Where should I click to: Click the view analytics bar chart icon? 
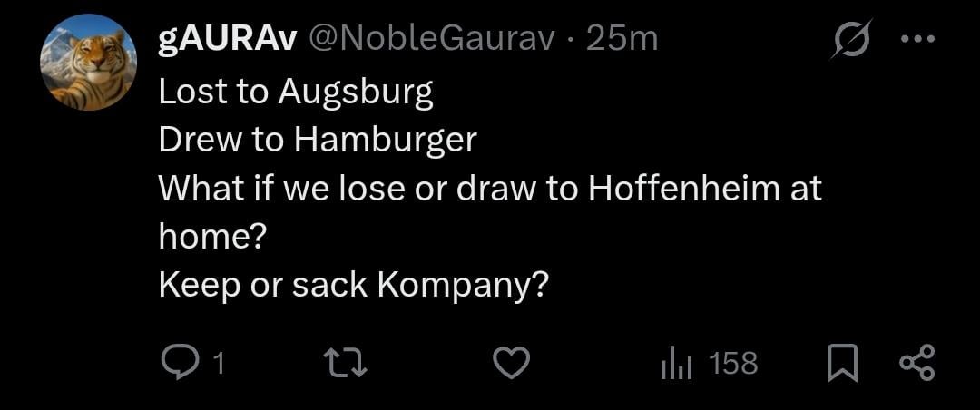pyautogui.click(x=676, y=365)
